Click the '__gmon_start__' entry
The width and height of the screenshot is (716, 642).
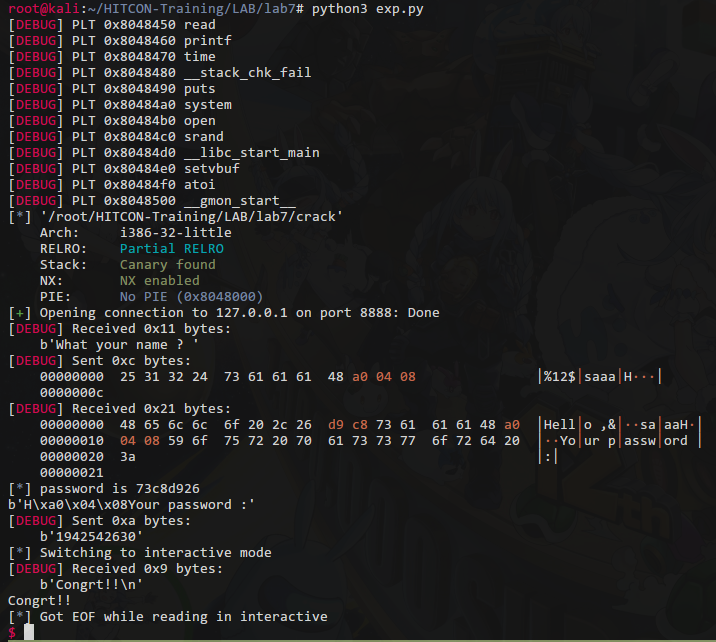pyautogui.click(x=240, y=200)
